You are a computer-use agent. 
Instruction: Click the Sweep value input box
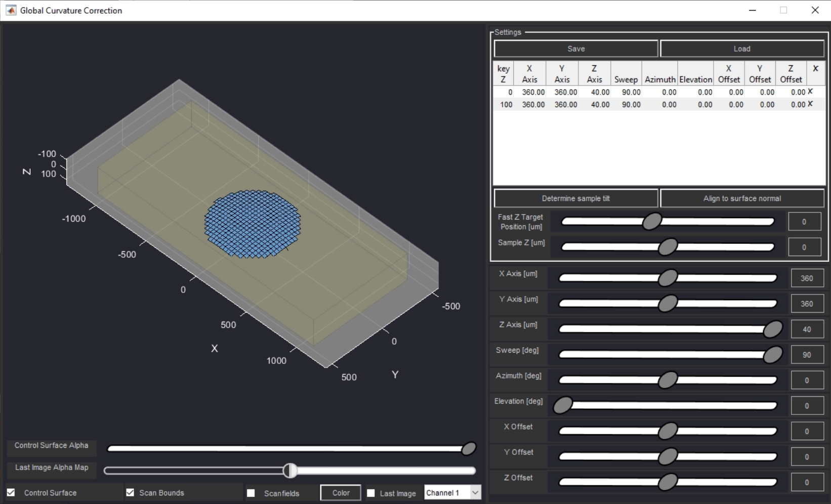click(807, 355)
